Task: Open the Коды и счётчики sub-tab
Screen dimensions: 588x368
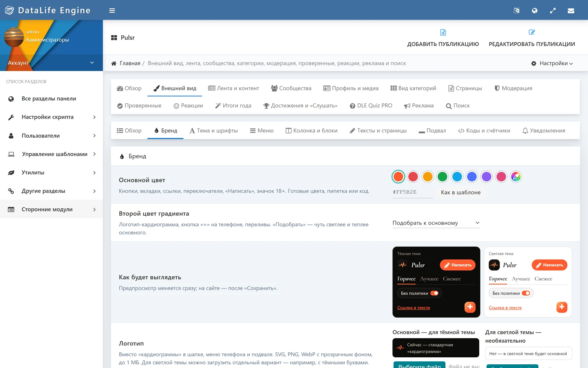Action: [x=484, y=131]
